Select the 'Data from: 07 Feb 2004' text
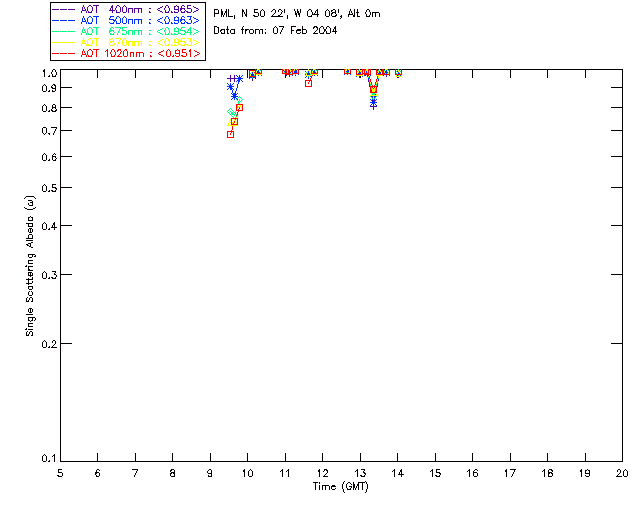 pos(275,31)
